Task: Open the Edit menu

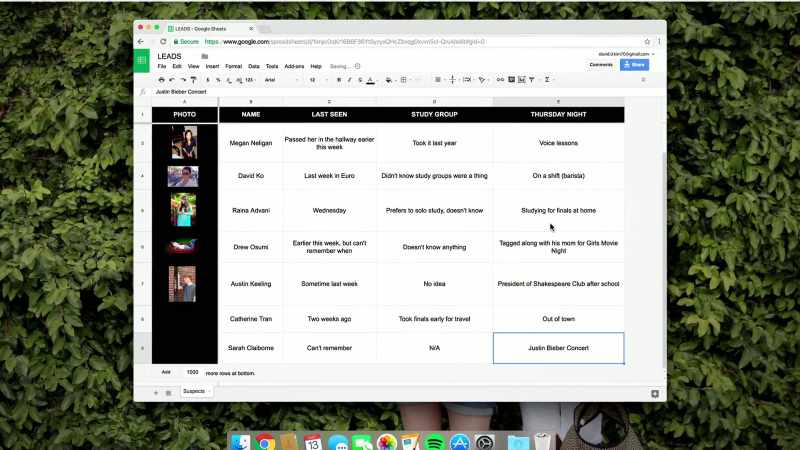Action: (x=177, y=66)
